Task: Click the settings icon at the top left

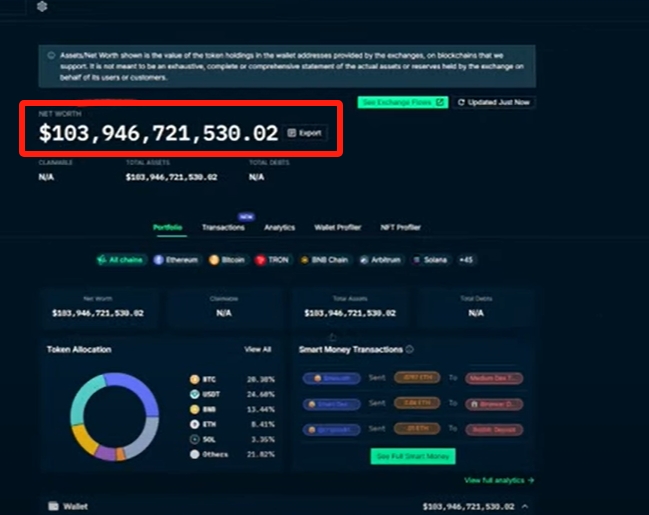Action: coord(41,6)
